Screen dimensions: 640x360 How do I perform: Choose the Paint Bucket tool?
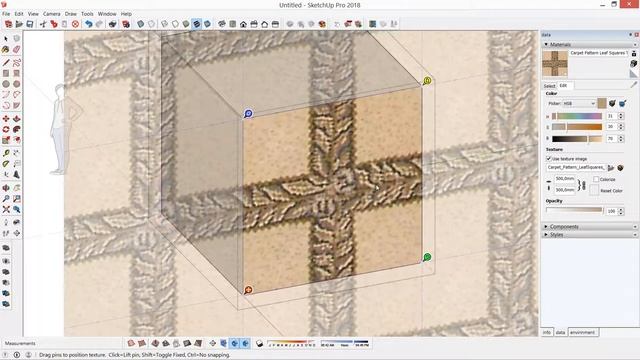click(x=6, y=49)
